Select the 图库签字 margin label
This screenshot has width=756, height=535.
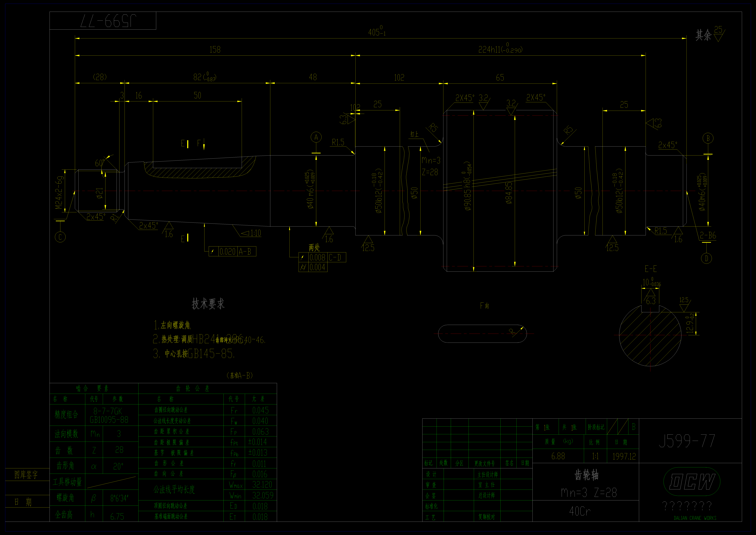26,475
